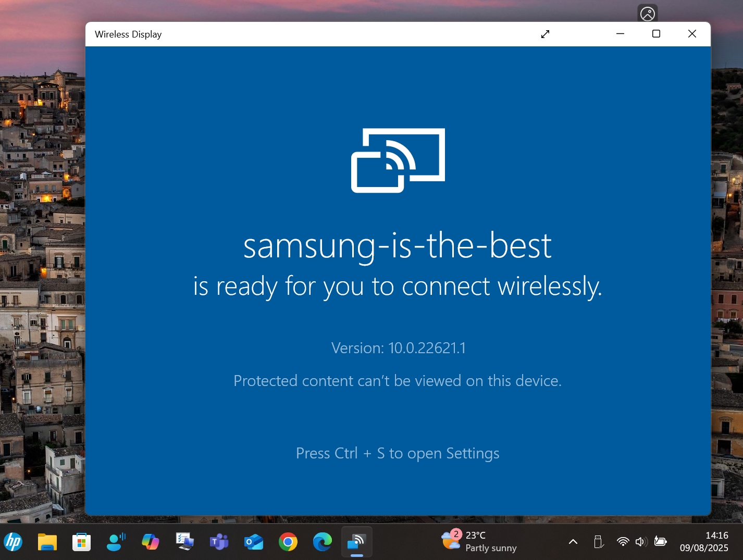Launch the HP app on the taskbar
Viewport: 743px width, 560px height.
pyautogui.click(x=14, y=542)
